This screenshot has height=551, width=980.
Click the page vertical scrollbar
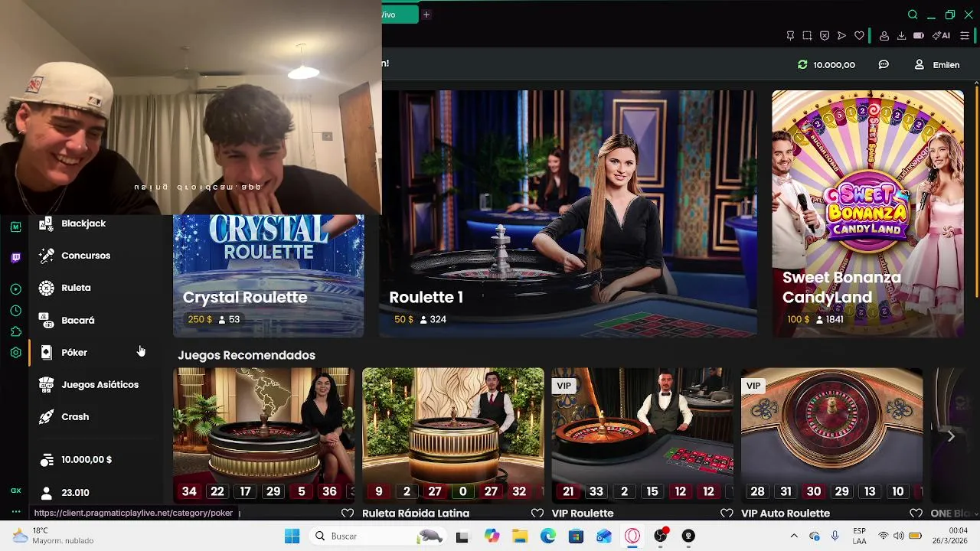tap(976, 191)
